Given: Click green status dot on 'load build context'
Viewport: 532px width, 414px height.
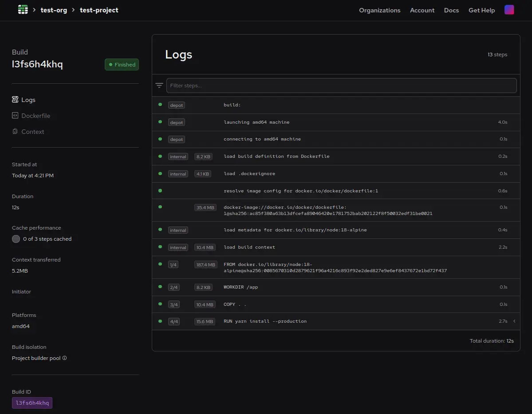Looking at the screenshot, I should (160, 247).
